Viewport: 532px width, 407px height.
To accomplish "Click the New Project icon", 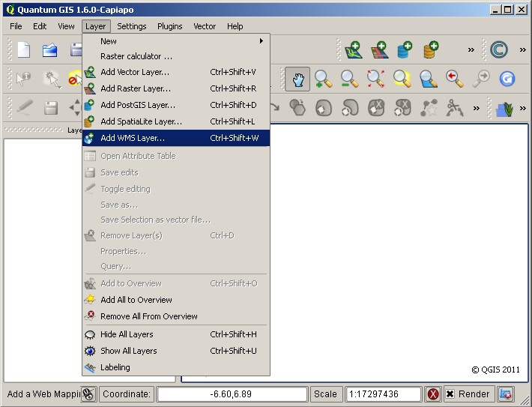I will click(x=24, y=50).
